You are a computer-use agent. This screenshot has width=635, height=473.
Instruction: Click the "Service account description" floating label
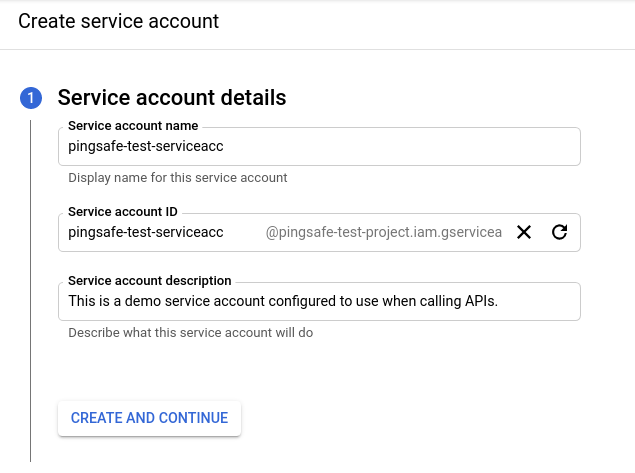(x=149, y=281)
